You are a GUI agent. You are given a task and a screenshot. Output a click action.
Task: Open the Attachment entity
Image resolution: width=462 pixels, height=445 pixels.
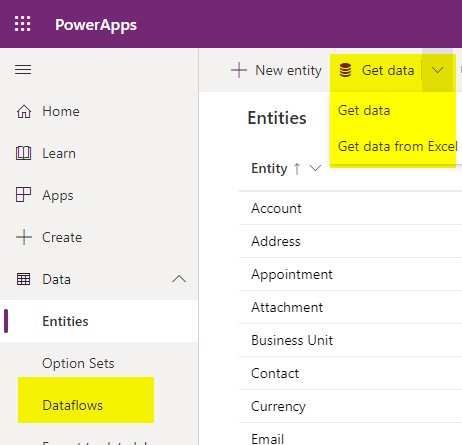tap(287, 307)
